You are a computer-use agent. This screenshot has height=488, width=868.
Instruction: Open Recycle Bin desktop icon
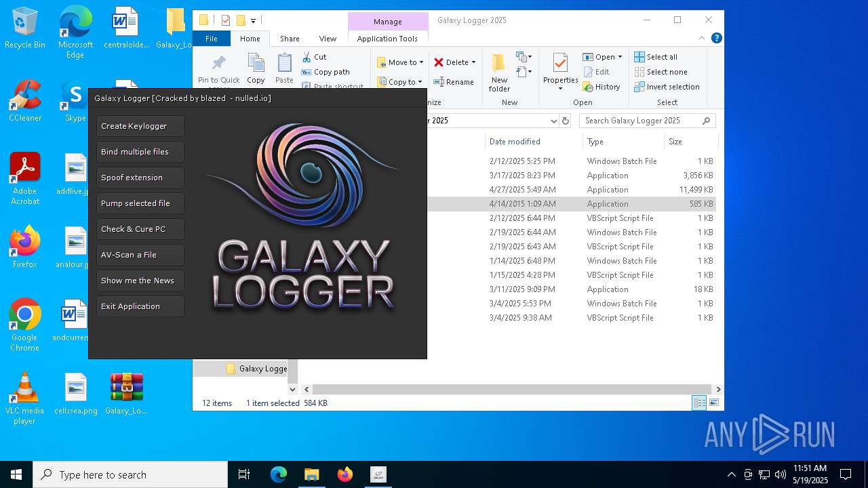25,28
